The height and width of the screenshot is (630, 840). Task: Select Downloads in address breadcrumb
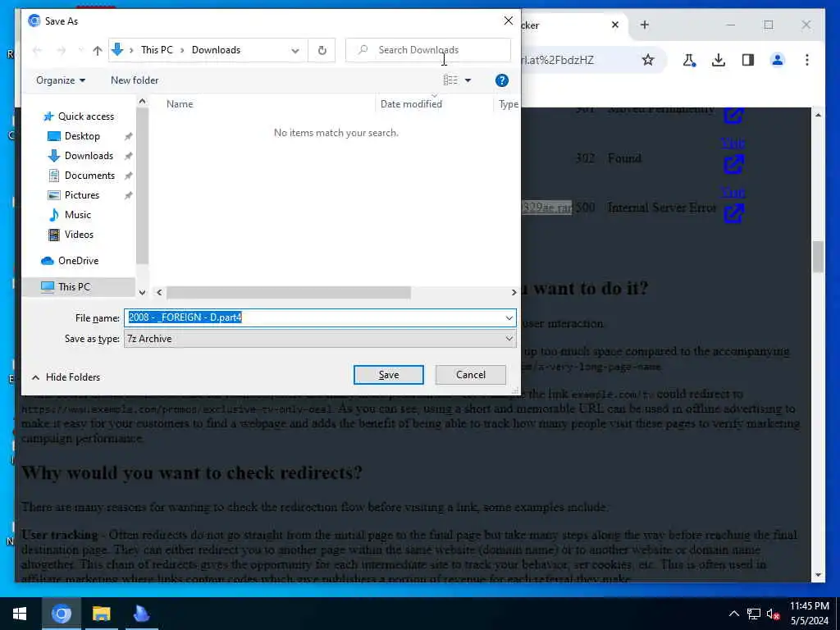[216, 50]
